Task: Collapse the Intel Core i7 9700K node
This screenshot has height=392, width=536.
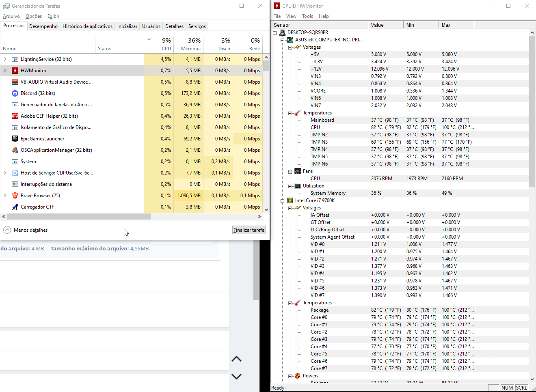Action: point(283,201)
